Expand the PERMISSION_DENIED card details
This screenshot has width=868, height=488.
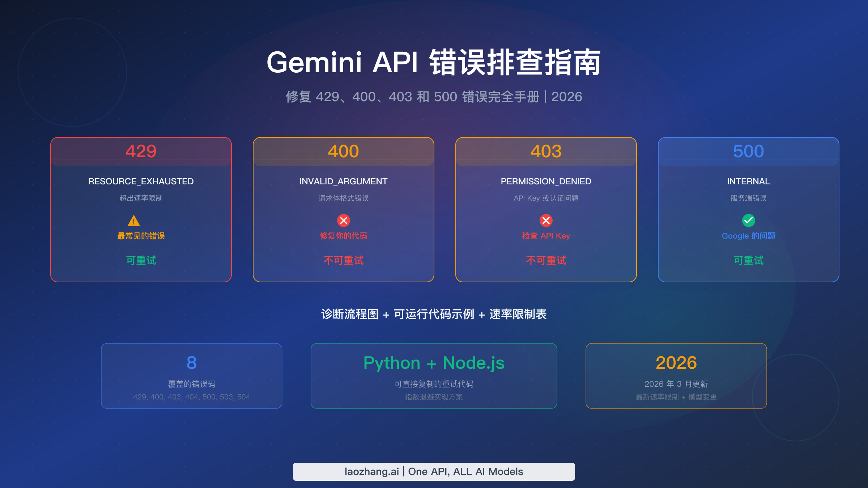[546, 181]
